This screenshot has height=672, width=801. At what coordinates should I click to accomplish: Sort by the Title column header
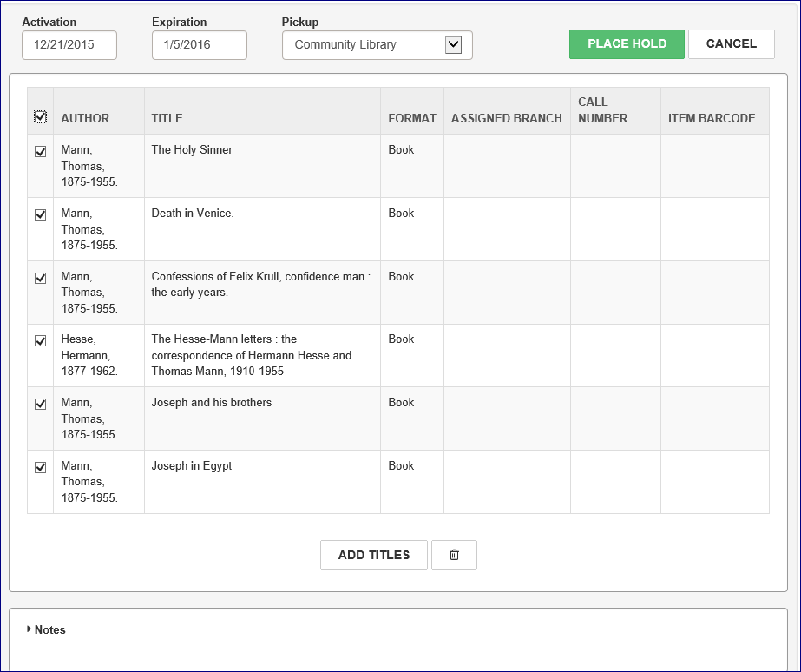pyautogui.click(x=167, y=118)
